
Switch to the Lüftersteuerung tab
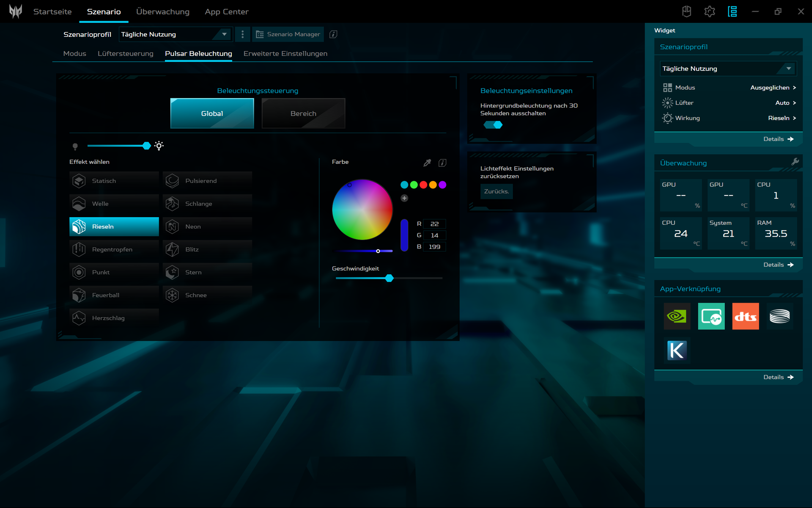click(125, 54)
